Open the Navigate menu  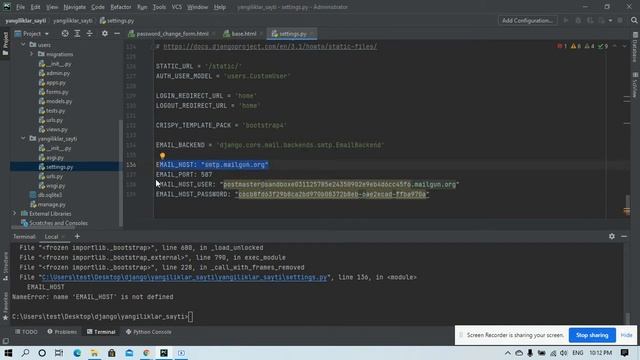coord(74,7)
